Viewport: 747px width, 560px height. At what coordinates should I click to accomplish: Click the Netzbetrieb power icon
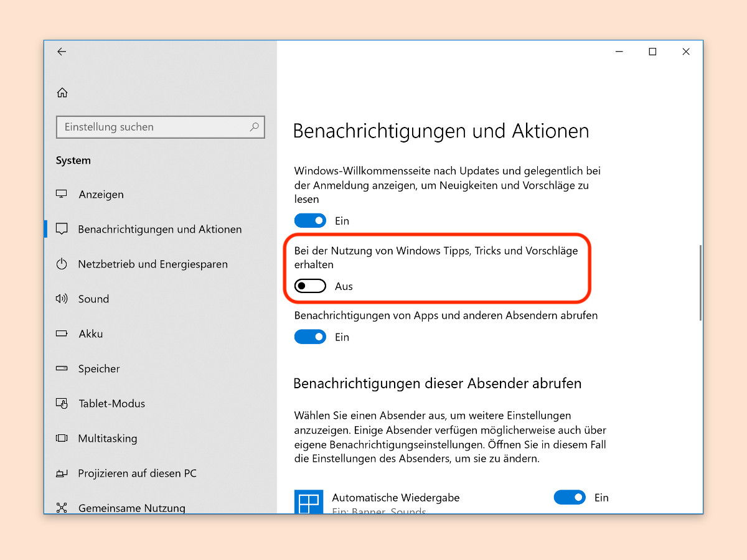point(62,264)
